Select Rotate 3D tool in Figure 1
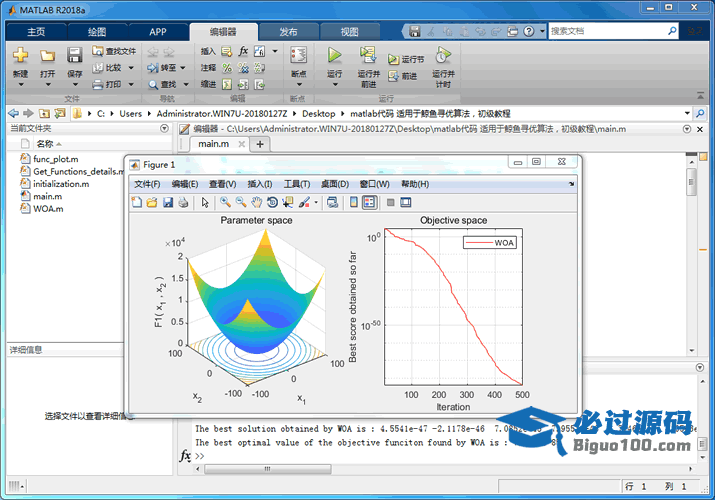 pyautogui.click(x=272, y=202)
